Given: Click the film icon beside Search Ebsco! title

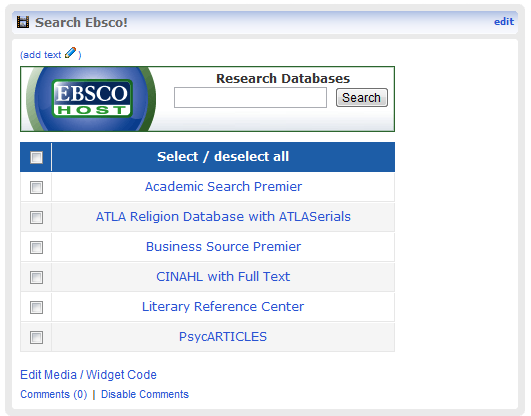Looking at the screenshot, I should [x=23, y=22].
